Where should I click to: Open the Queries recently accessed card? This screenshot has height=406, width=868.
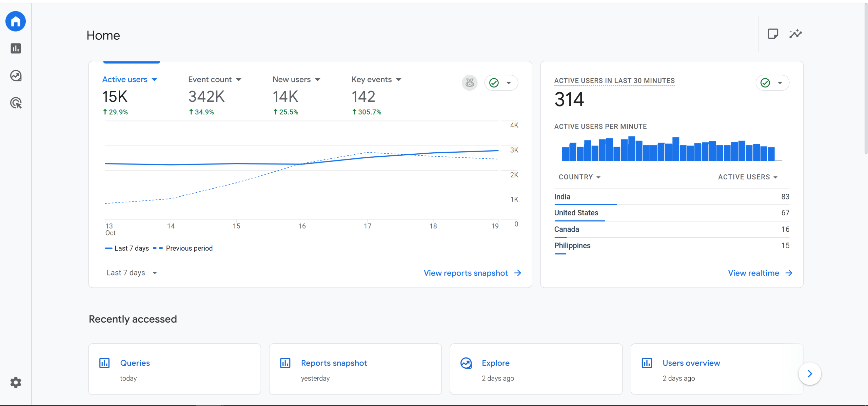click(174, 369)
